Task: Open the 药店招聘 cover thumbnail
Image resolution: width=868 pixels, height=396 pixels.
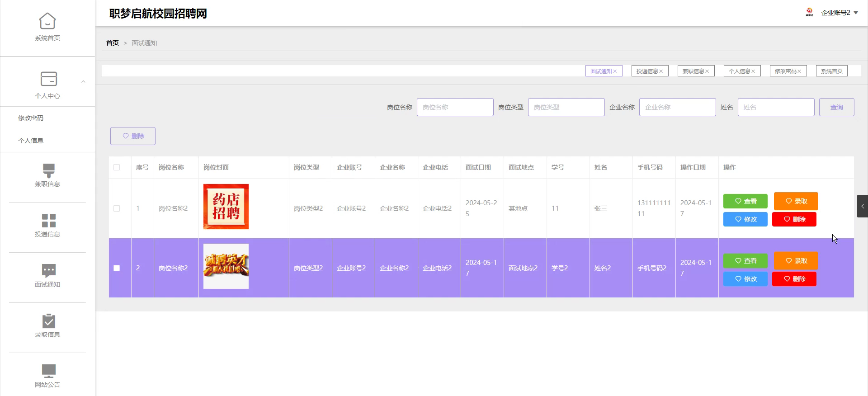Action: tap(226, 207)
